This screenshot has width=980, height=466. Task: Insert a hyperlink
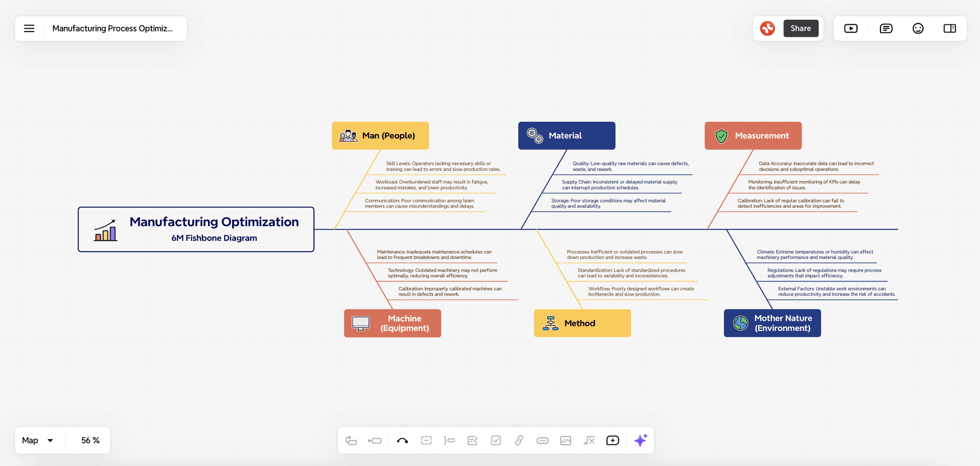pos(519,440)
